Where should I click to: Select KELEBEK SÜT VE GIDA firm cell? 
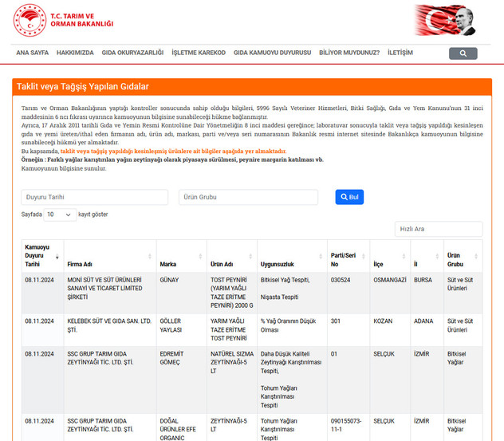tap(110, 330)
